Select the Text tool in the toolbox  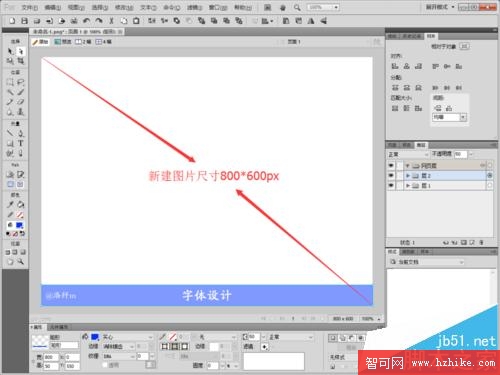tap(21, 143)
